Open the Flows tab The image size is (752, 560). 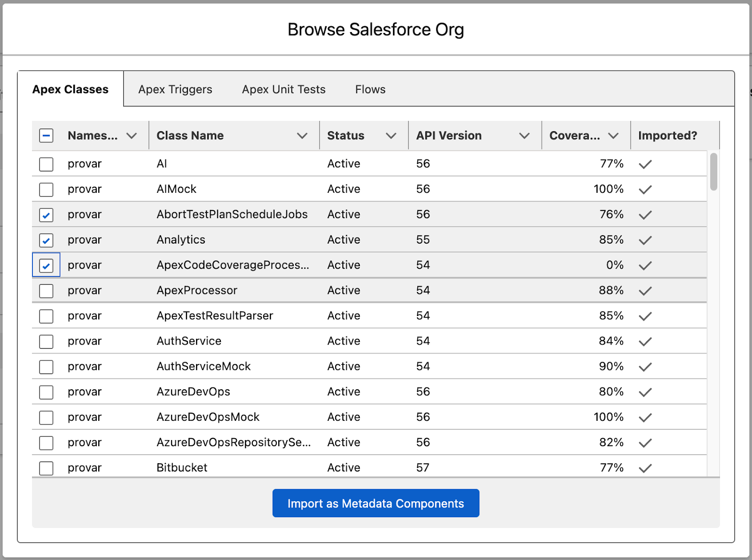tap(370, 89)
